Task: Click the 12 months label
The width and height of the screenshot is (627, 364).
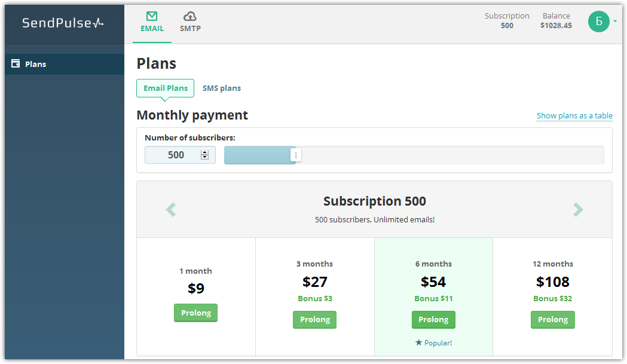Action: (553, 264)
